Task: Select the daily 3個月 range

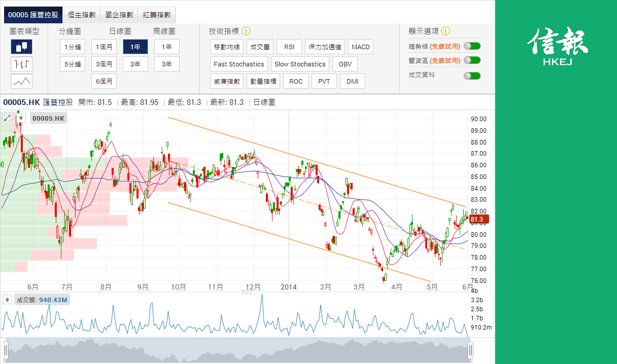Action: (104, 64)
